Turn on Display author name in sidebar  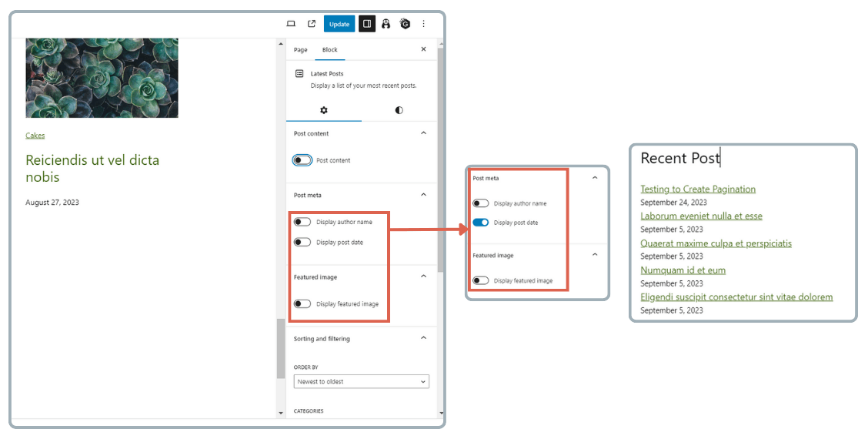[x=302, y=222]
